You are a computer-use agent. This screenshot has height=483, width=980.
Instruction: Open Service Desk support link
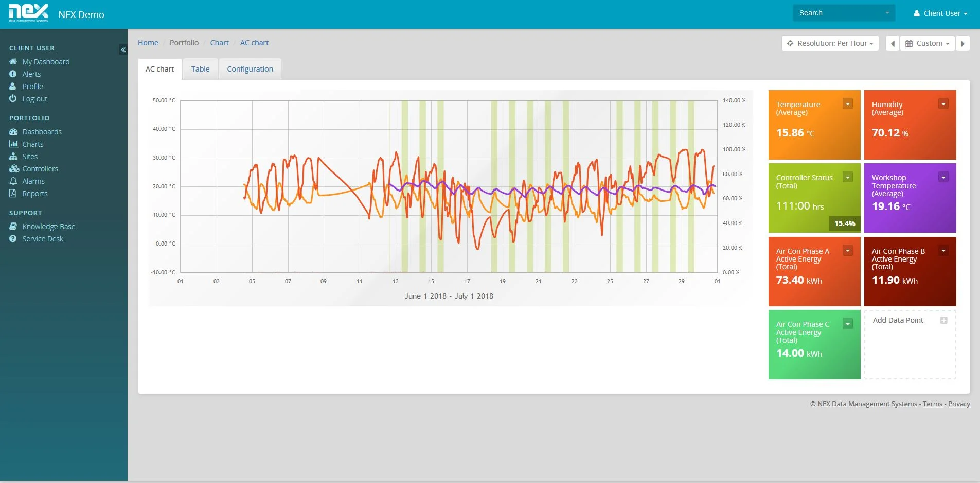coord(43,238)
